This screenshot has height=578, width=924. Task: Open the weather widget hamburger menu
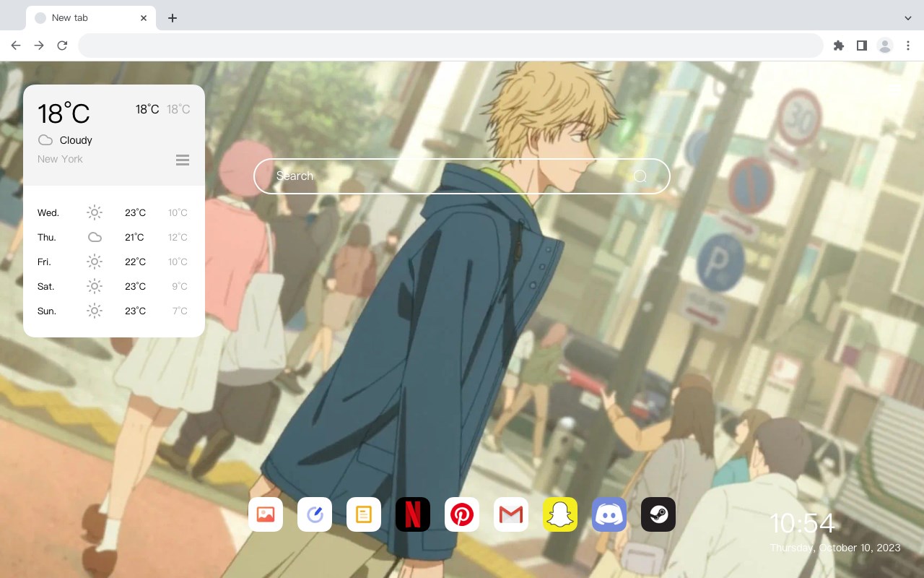(x=183, y=160)
